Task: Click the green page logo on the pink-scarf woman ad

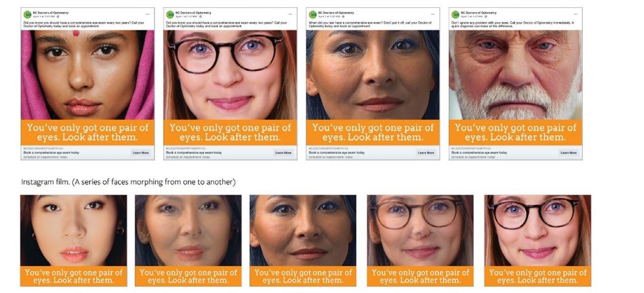Action: coord(27,15)
